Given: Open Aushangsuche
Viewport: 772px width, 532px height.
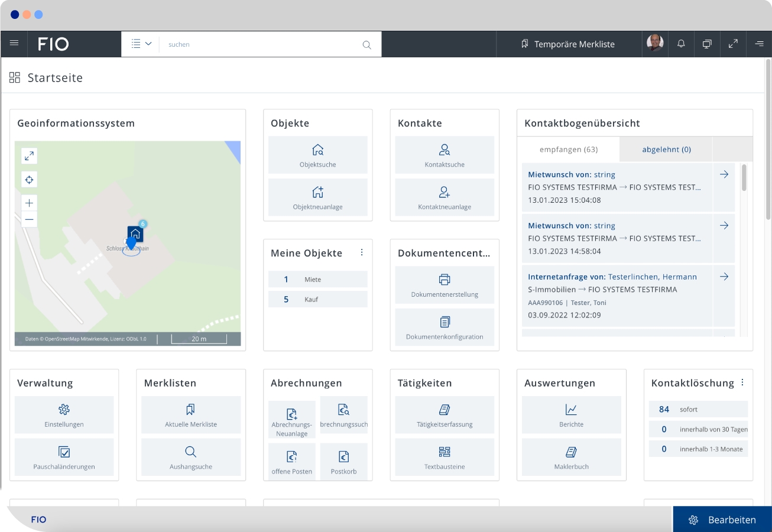Looking at the screenshot, I should [x=191, y=458].
